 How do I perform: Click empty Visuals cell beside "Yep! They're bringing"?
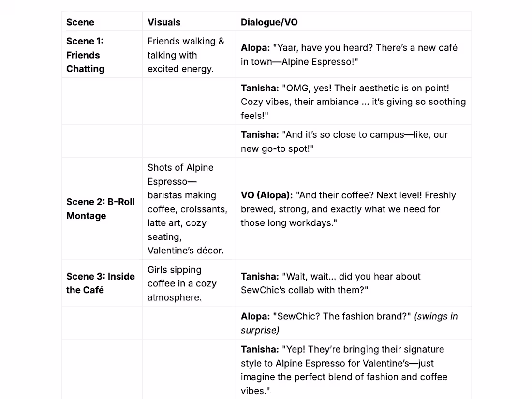click(x=189, y=369)
